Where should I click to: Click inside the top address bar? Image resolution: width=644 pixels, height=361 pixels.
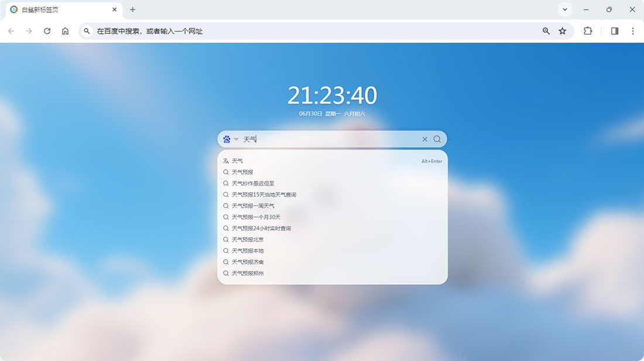[234, 31]
